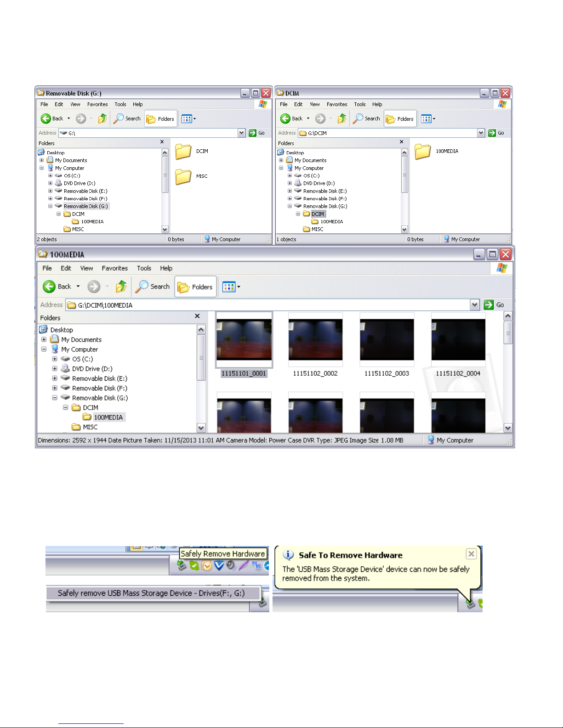The height and width of the screenshot is (728, 563).
Task: Click Go button in Removable Disk (G:) window
Action: pyautogui.click(x=257, y=133)
